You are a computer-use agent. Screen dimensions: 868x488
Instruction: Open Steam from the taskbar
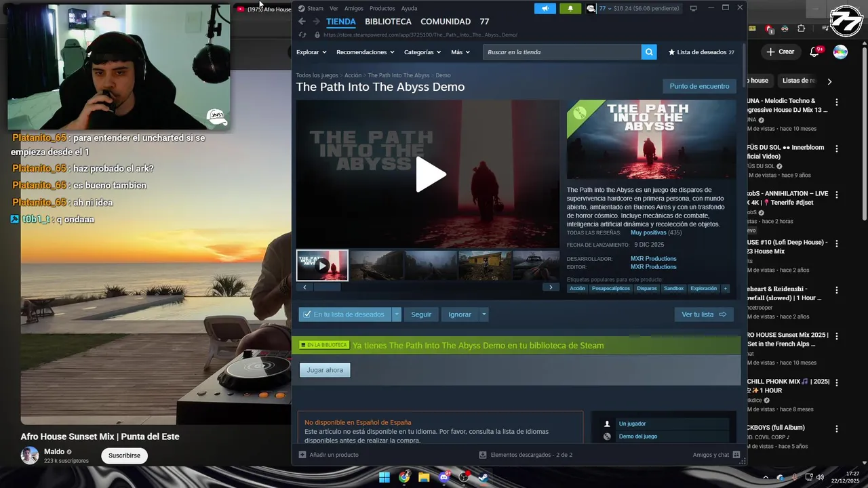pyautogui.click(x=483, y=477)
